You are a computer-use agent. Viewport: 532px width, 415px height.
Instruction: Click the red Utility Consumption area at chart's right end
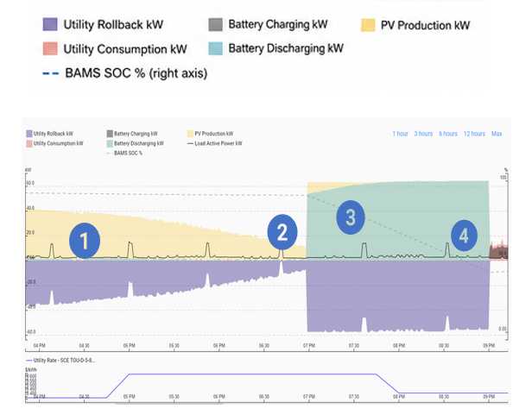(x=499, y=251)
